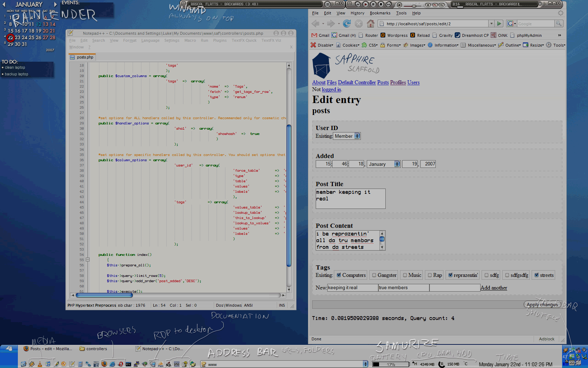Open Disable web developer menu
The width and height of the screenshot is (588, 368).
[x=322, y=45]
